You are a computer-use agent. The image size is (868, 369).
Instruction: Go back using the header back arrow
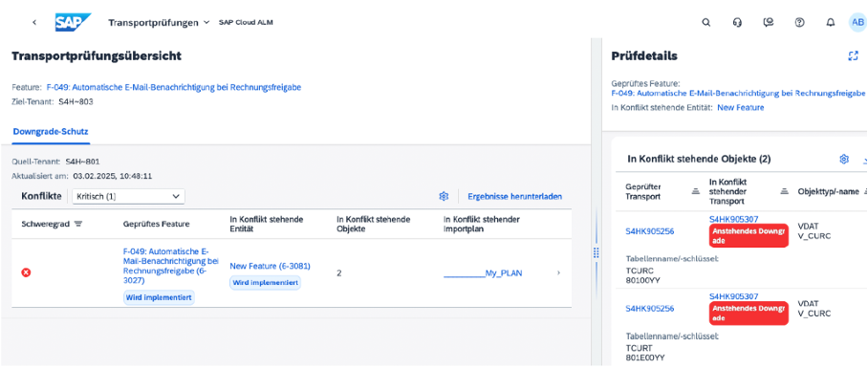point(34,23)
